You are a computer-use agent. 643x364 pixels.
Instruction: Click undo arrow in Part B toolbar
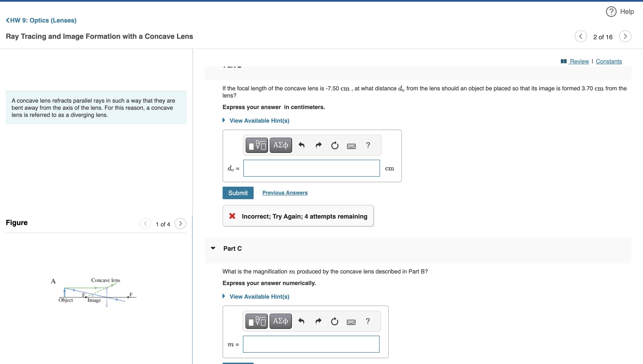tap(301, 145)
